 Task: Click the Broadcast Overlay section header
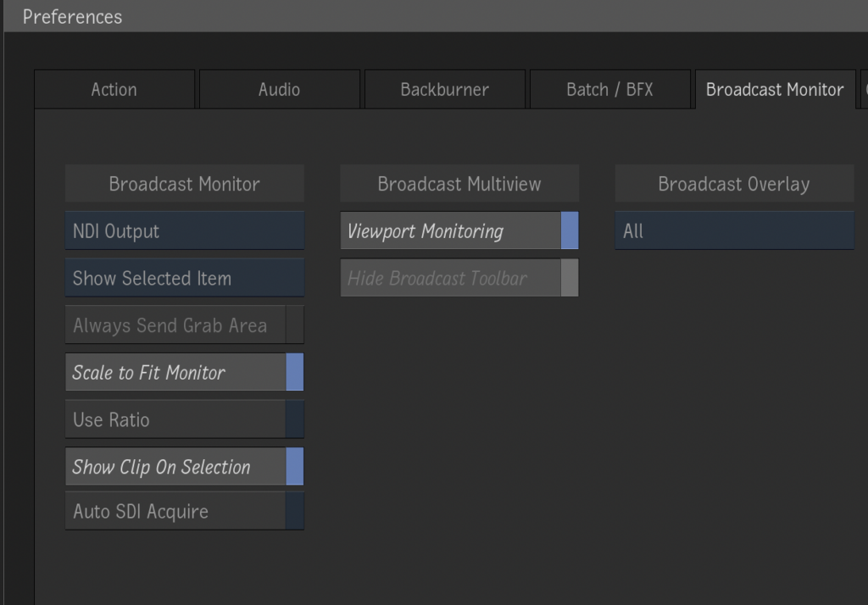point(734,183)
